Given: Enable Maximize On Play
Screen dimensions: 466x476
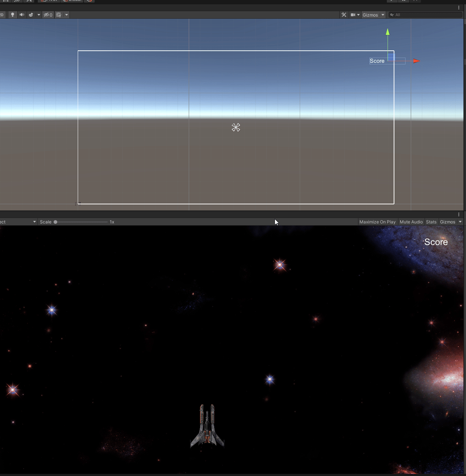Looking at the screenshot, I should (377, 222).
